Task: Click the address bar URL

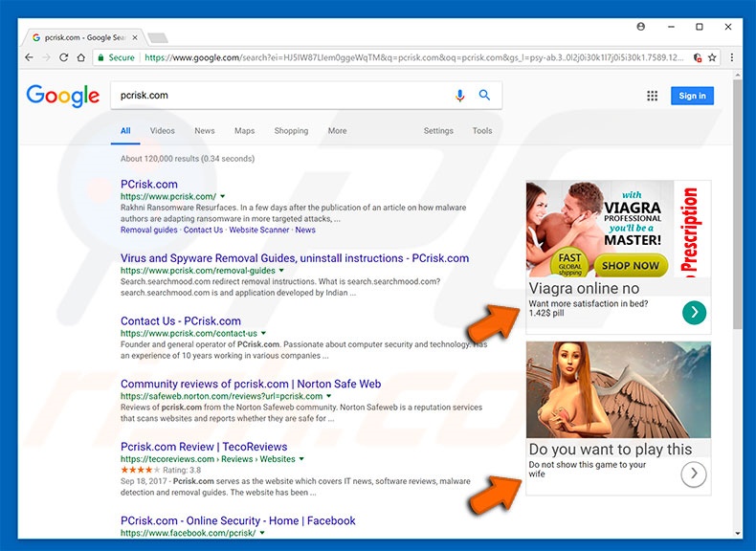Action: point(413,57)
